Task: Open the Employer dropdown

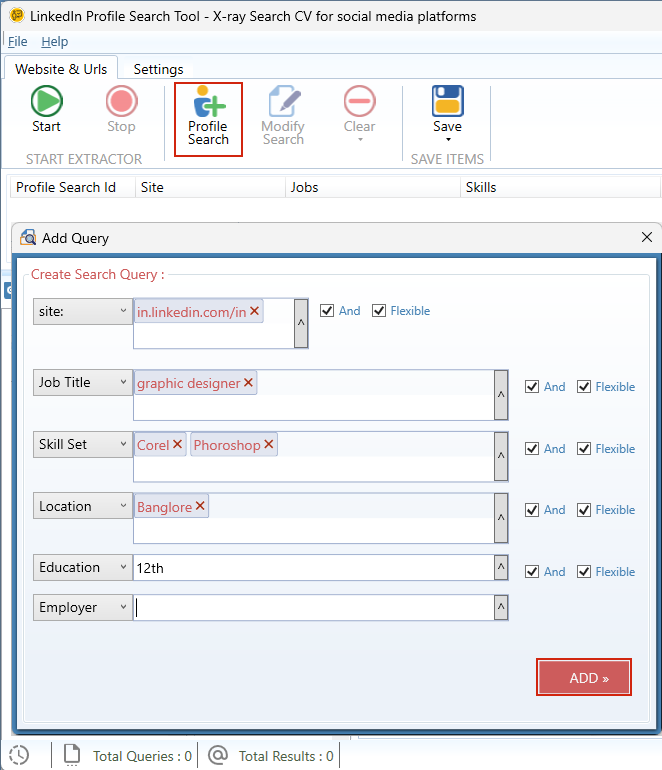Action: coord(83,607)
